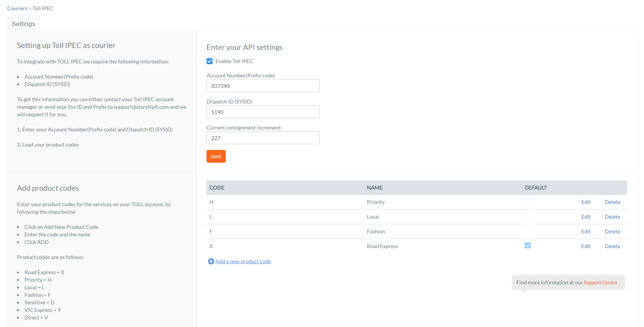Select the 'Local' name cell
Image resolution: width=644 pixels, height=327 pixels.
click(373, 217)
